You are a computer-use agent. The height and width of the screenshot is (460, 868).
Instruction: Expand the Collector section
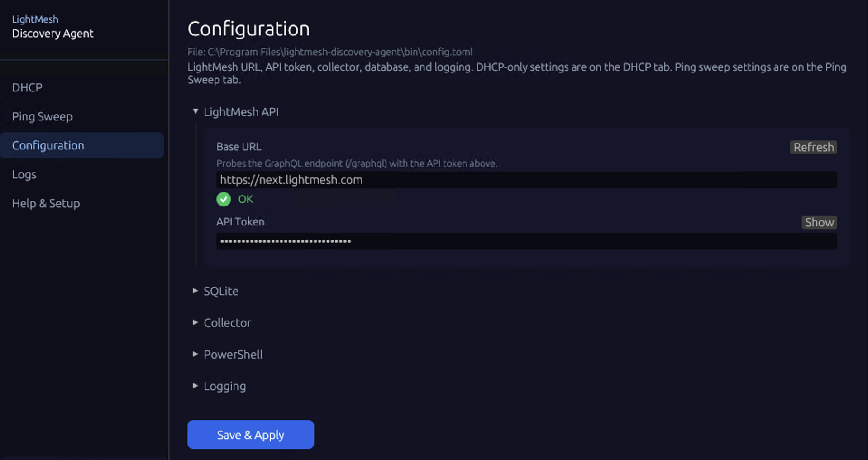coord(222,323)
